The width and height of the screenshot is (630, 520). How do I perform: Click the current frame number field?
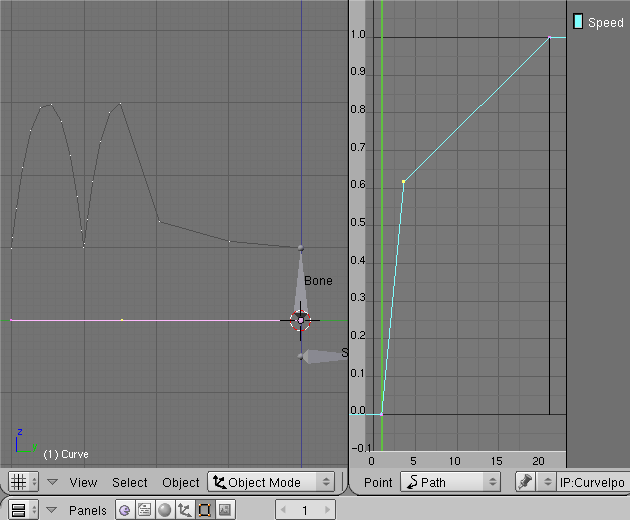pos(305,510)
